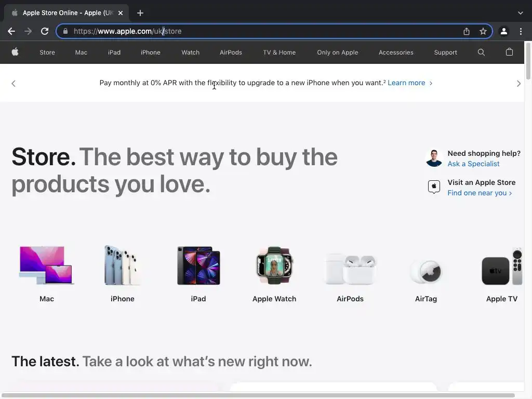The image size is (532, 399).
Task: Open the Mac product image
Action: (x=46, y=265)
